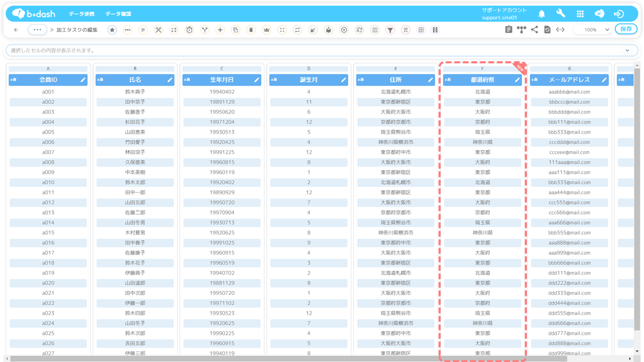Edit the 住所 column with its pencil icon
The width and height of the screenshot is (644, 362).
(431, 80)
